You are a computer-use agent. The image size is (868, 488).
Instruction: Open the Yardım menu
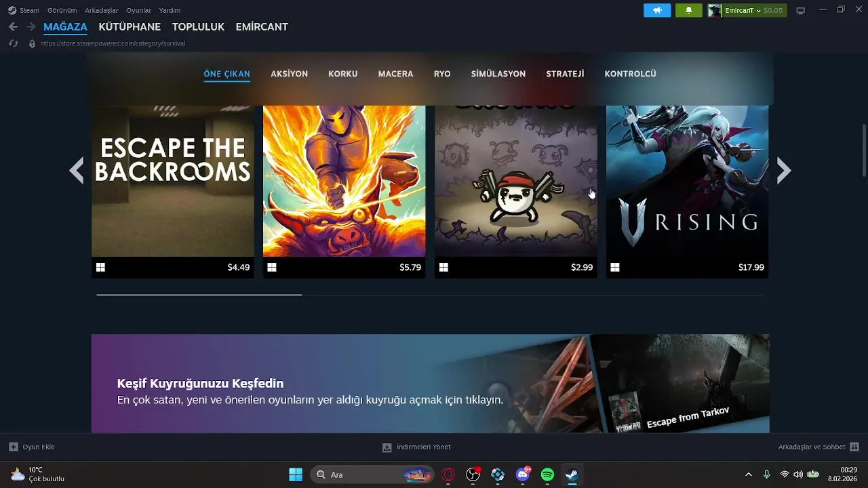click(x=170, y=10)
